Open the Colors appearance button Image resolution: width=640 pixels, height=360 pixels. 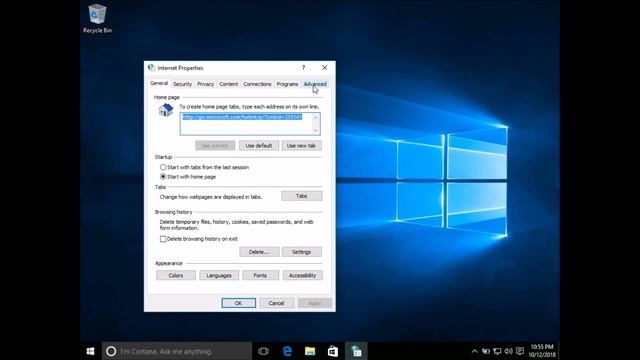[176, 276]
